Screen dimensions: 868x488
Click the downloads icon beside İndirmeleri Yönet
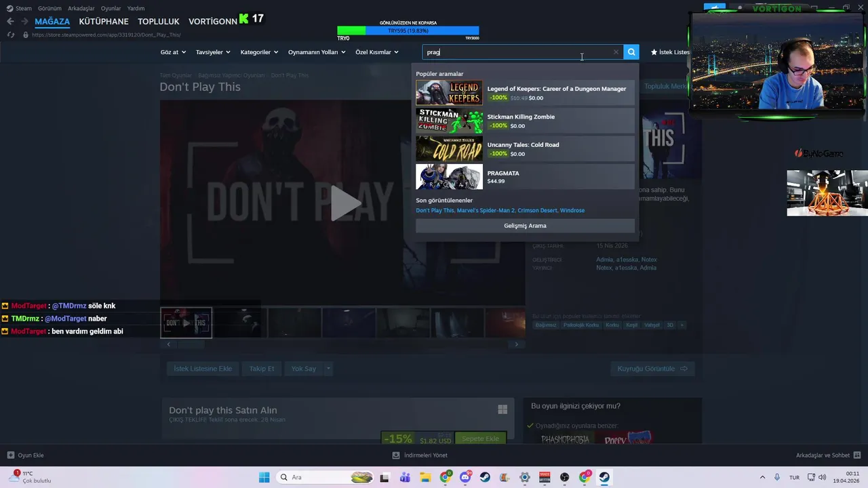click(396, 455)
